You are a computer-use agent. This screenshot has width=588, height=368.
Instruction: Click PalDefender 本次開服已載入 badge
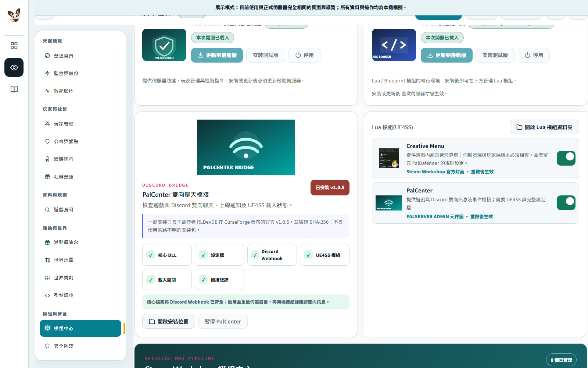click(212, 38)
